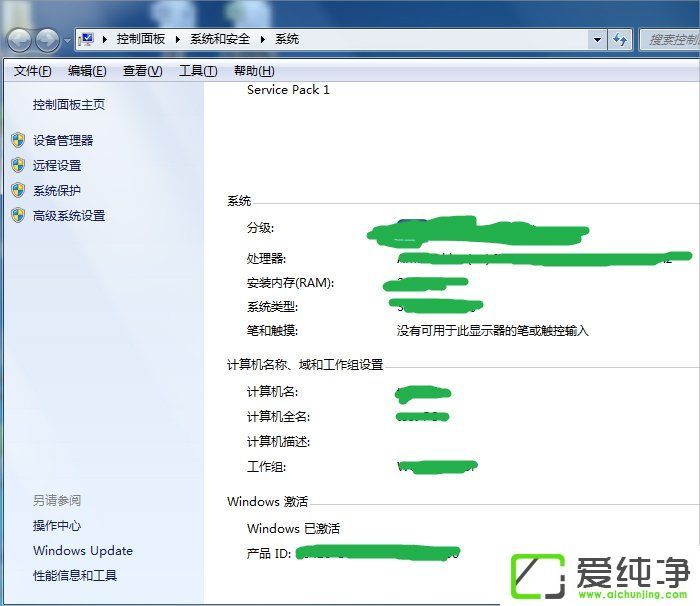Click the Back navigation arrow button

[20, 40]
